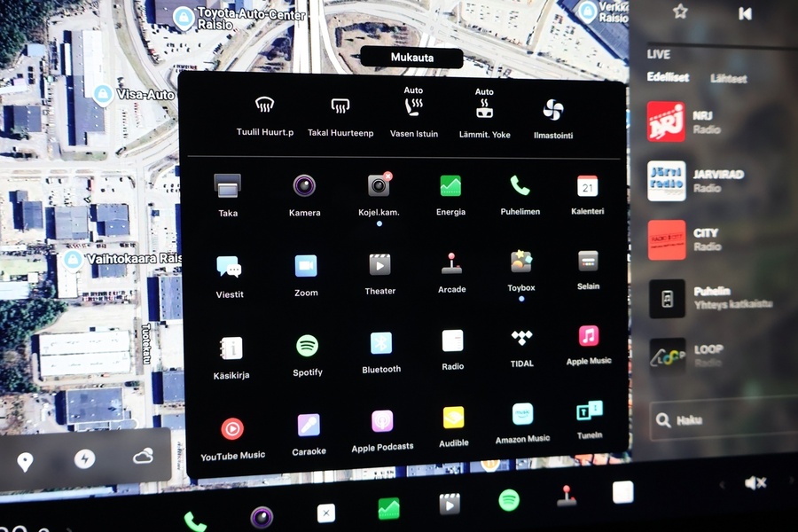The height and width of the screenshot is (532, 798).
Task: Switch to the Lähteet tab
Action: (728, 79)
